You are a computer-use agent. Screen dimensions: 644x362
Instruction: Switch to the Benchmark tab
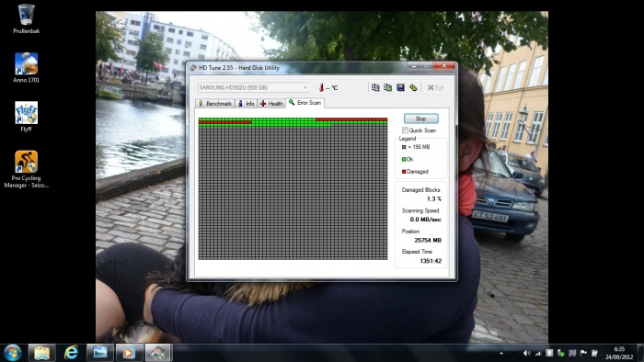tap(214, 103)
